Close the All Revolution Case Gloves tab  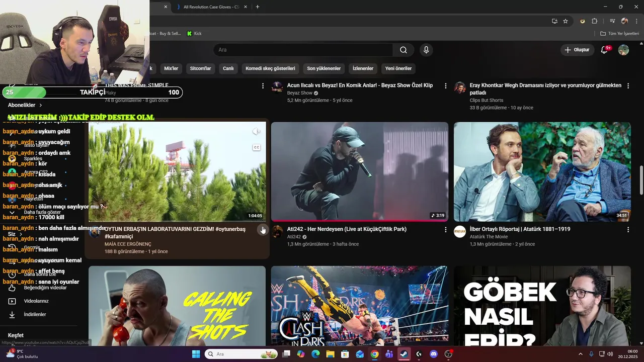[x=246, y=7]
